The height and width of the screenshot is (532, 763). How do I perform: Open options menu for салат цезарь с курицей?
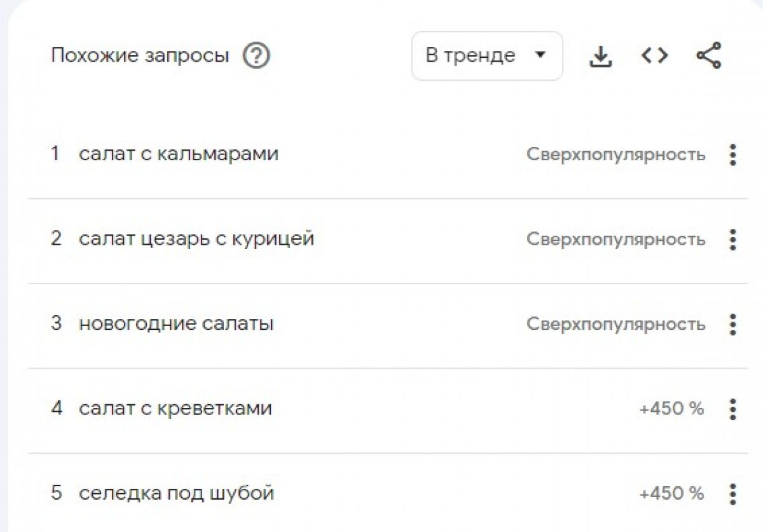pos(732,240)
